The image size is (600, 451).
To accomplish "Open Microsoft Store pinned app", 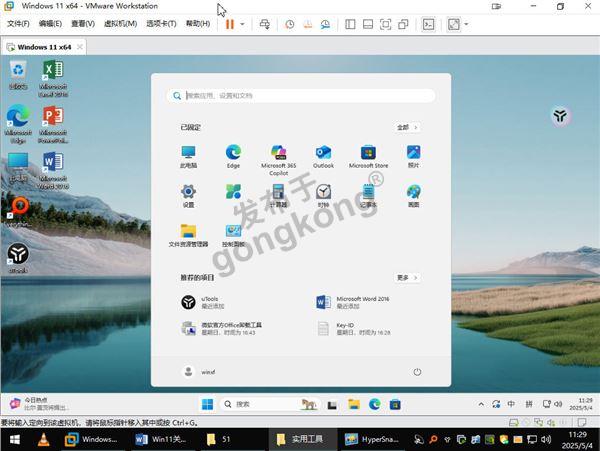I will coord(368,157).
